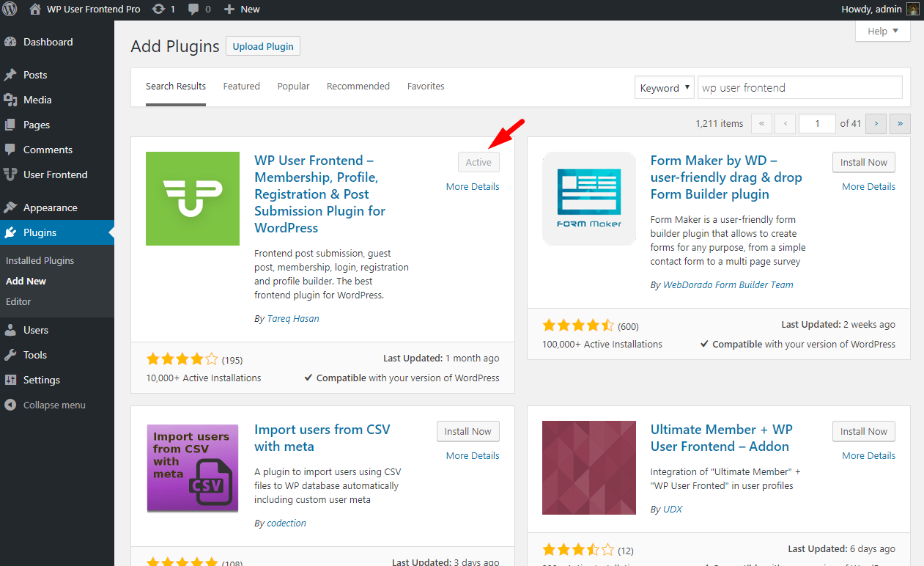
Task: Open the Keyword search type dropdown
Action: tap(665, 87)
